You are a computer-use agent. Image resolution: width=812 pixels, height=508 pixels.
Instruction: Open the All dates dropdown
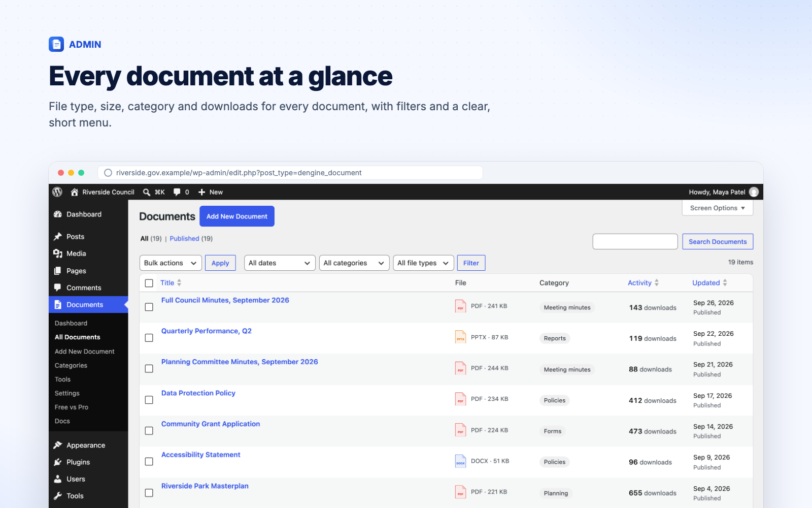pos(280,263)
